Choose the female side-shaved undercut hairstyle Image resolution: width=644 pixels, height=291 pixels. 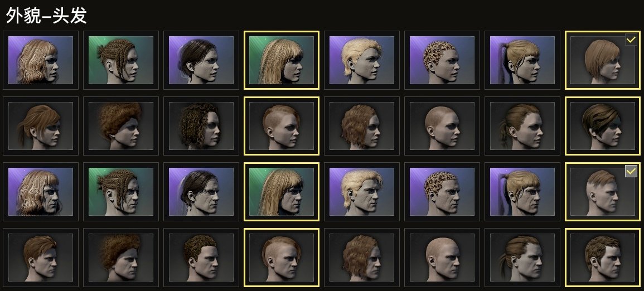click(282, 125)
